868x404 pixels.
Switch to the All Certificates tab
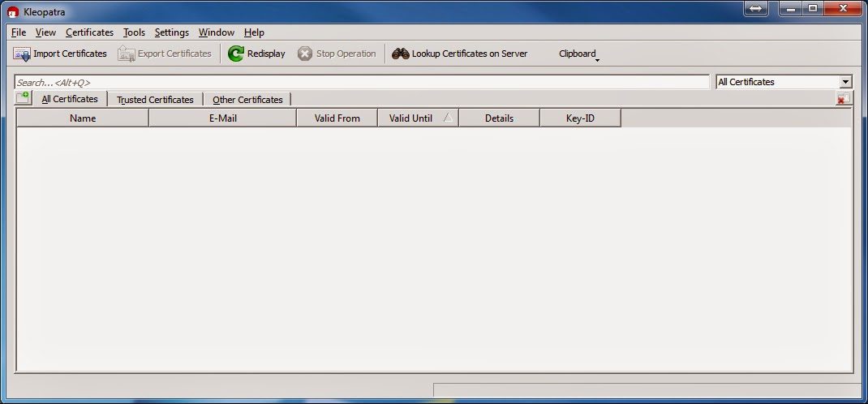[70, 99]
